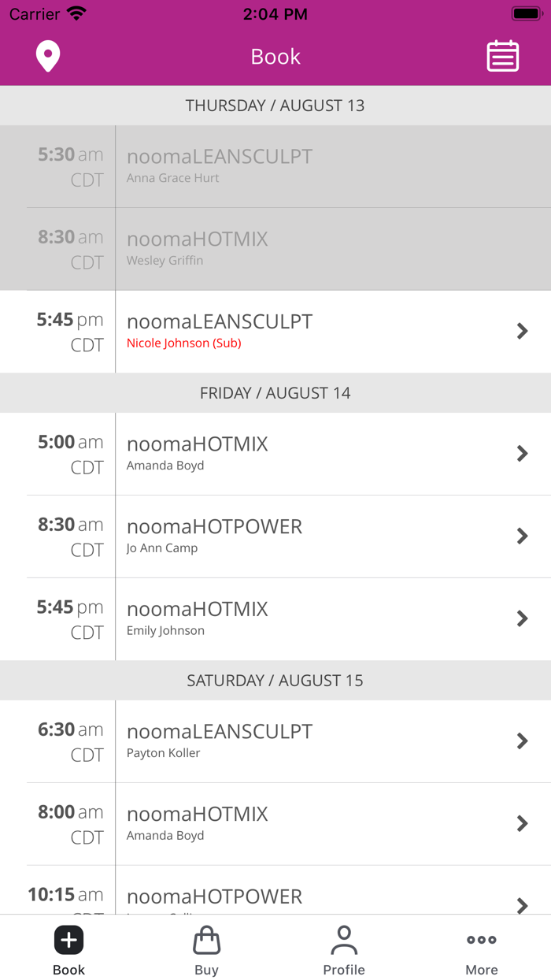
Task: Tap the More three-dots icon
Action: click(481, 940)
